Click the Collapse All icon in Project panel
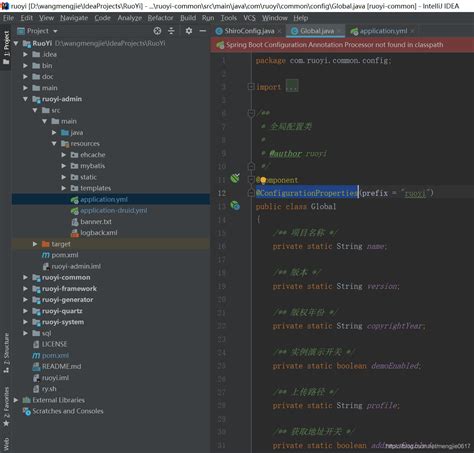 pyautogui.click(x=171, y=31)
